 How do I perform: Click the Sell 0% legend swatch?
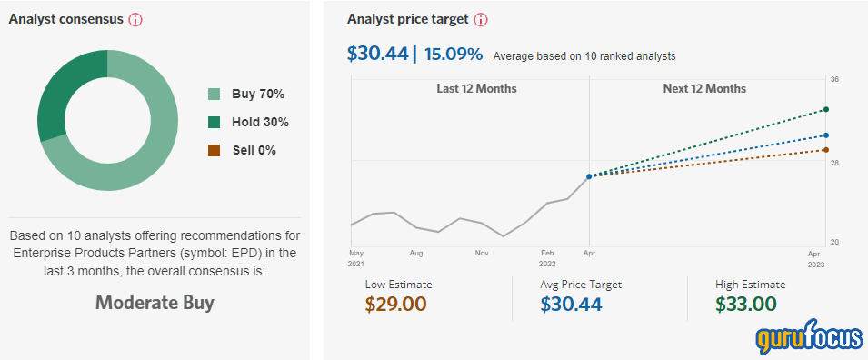click(x=215, y=150)
